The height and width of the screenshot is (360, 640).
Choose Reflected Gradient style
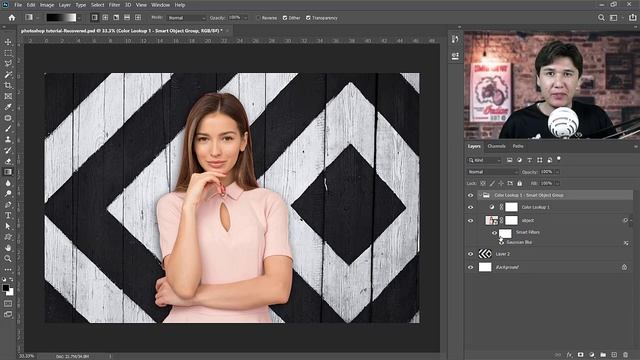[x=127, y=18]
